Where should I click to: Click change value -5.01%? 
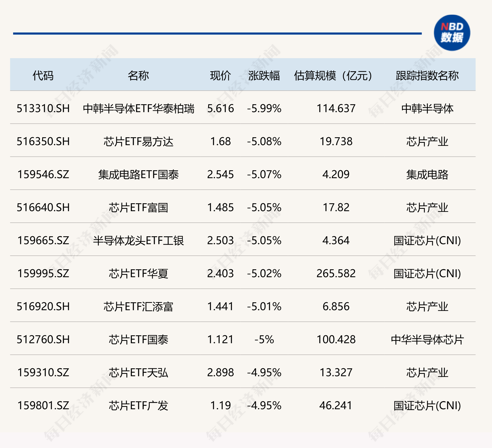coord(264,307)
